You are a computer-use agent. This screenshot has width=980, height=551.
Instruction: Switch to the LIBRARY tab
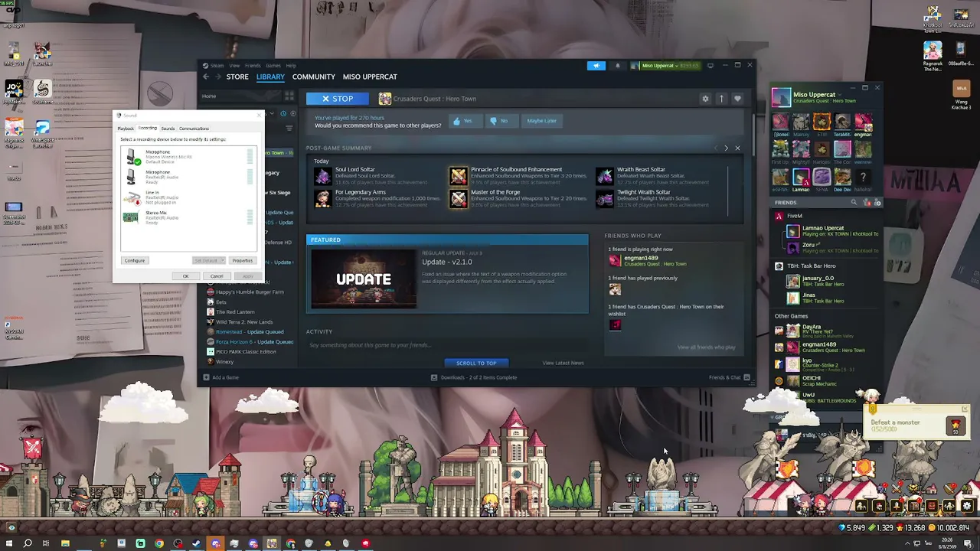pyautogui.click(x=270, y=77)
